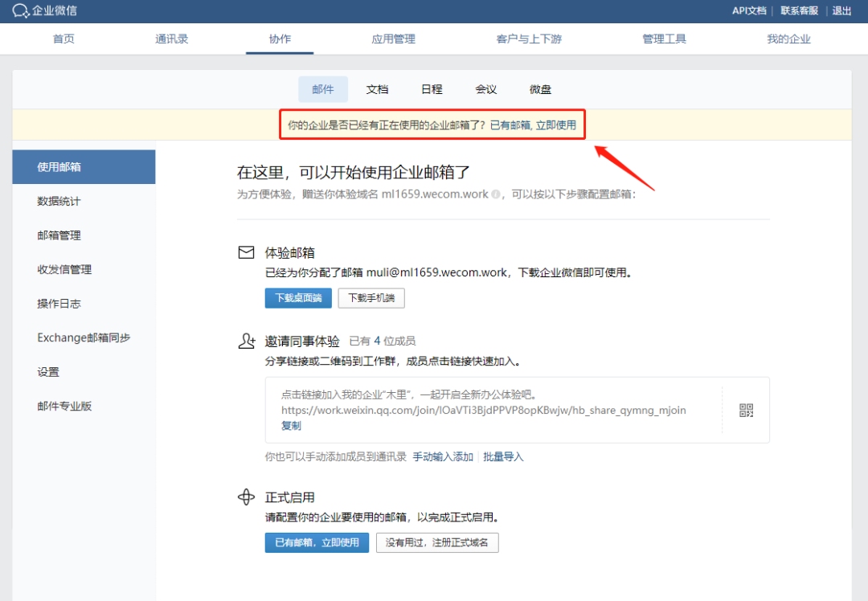Open Exchange邮箱同步 sidebar item
868x601 pixels.
point(84,337)
